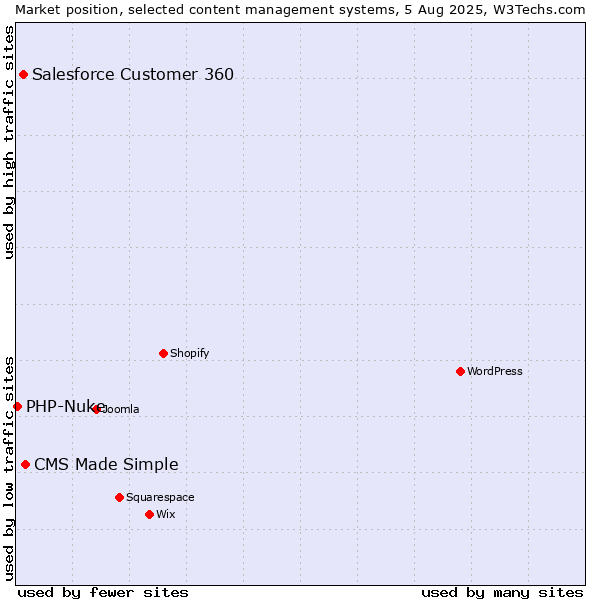Select the 'Squarespace' label text
The height and width of the screenshot is (600, 600).
pos(160,497)
